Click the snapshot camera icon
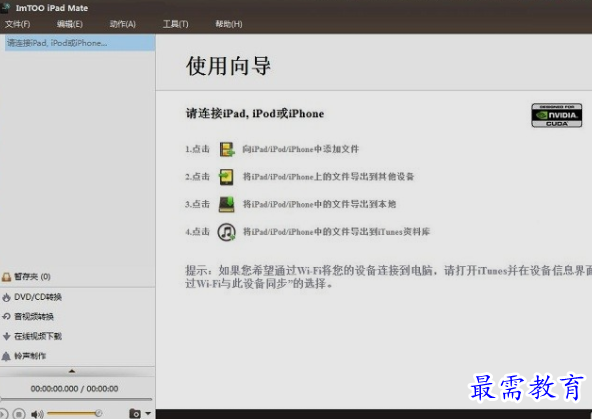Viewport: 592px width, 419px height. click(135, 414)
